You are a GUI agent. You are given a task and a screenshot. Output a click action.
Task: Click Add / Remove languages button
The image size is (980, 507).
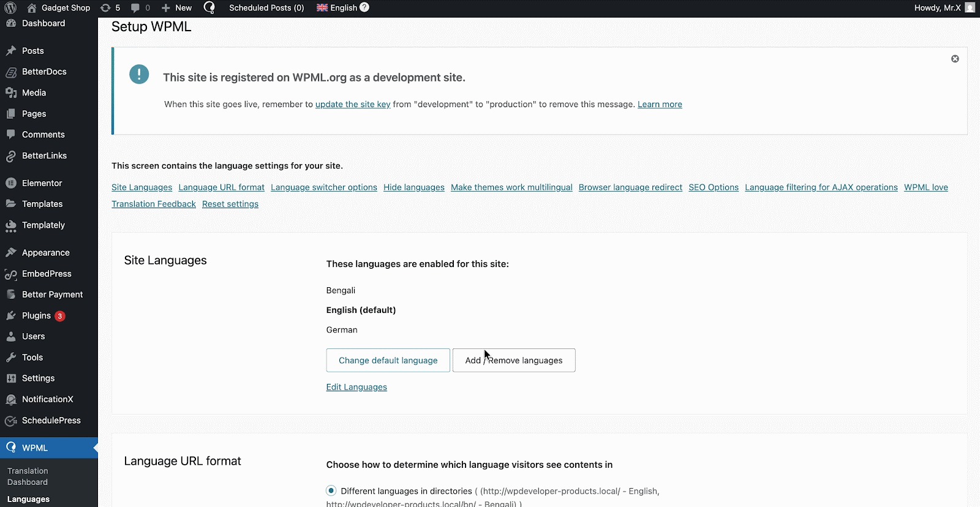(x=513, y=360)
